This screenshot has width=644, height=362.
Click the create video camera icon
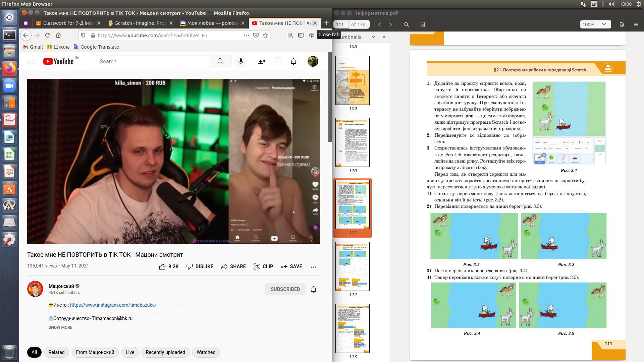click(261, 61)
